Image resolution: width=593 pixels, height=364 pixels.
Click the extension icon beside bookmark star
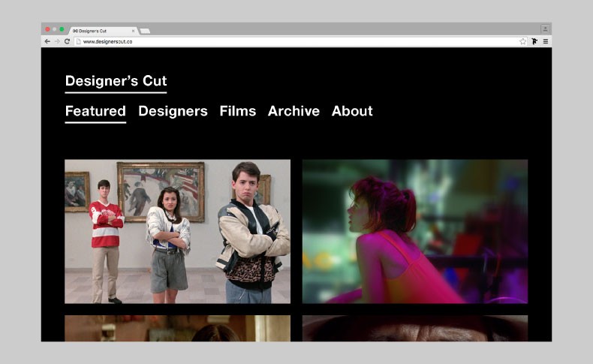[534, 41]
